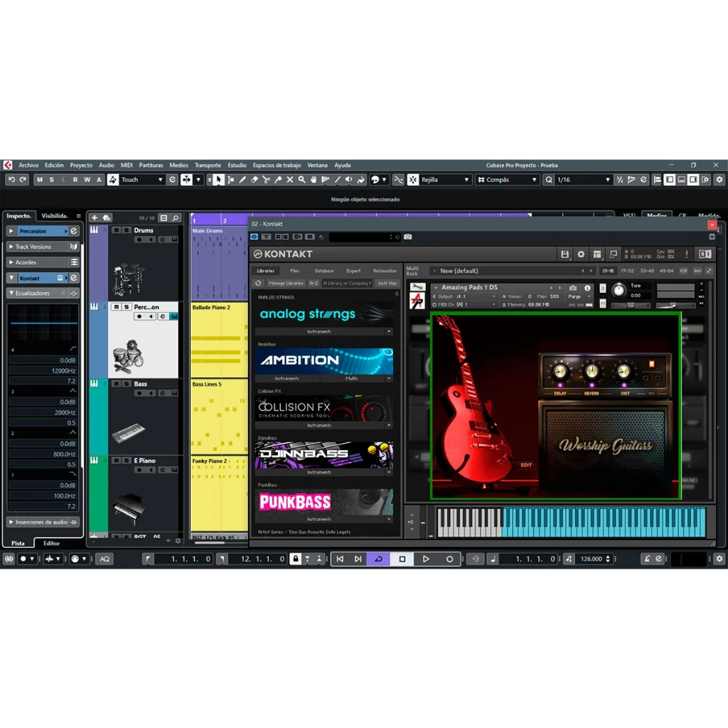Screen dimensions: 728x728
Task: Select the Line tool
Action: click(x=337, y=180)
